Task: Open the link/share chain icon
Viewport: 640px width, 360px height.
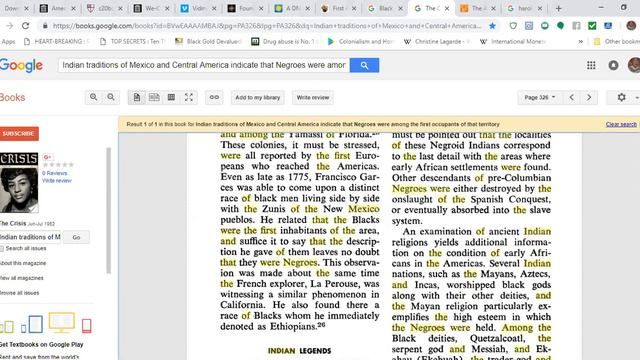Action: tap(214, 98)
